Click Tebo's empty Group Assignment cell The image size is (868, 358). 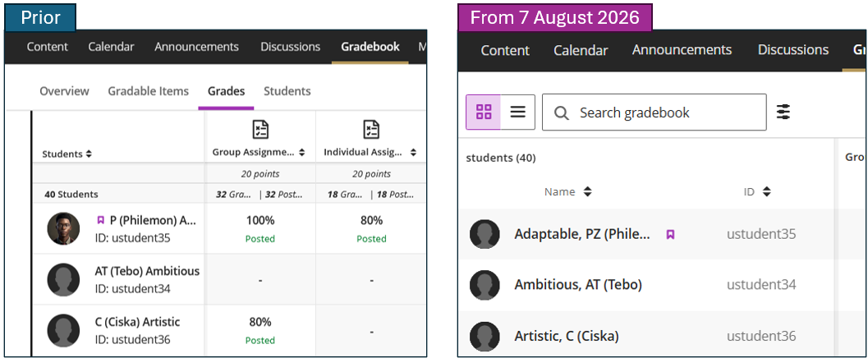click(260, 280)
